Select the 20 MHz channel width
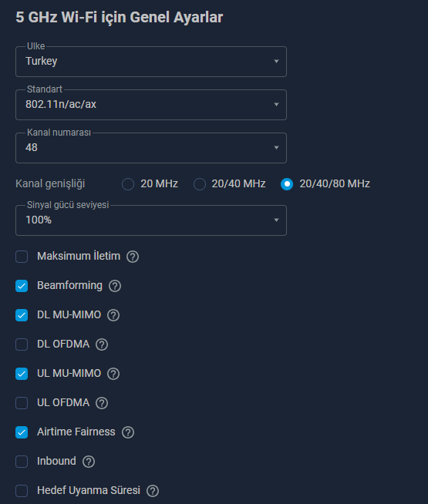Image resolution: width=428 pixels, height=504 pixels. tap(128, 184)
